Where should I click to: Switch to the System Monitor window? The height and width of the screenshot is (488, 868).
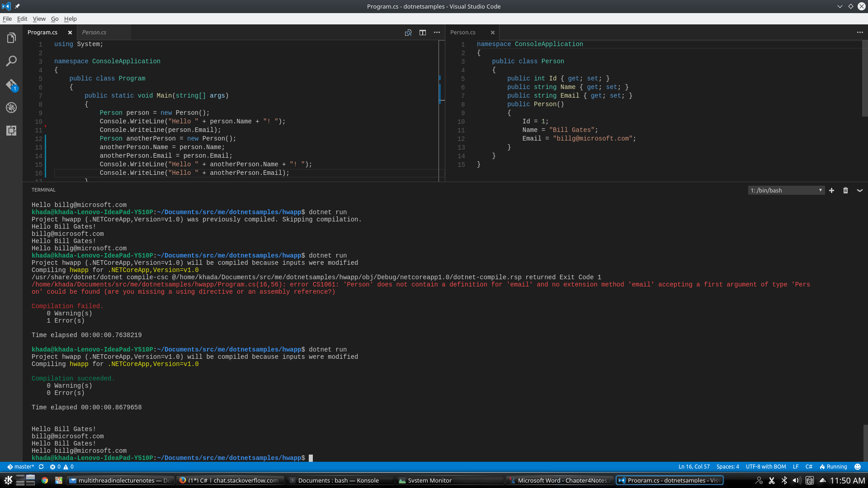[x=450, y=480]
